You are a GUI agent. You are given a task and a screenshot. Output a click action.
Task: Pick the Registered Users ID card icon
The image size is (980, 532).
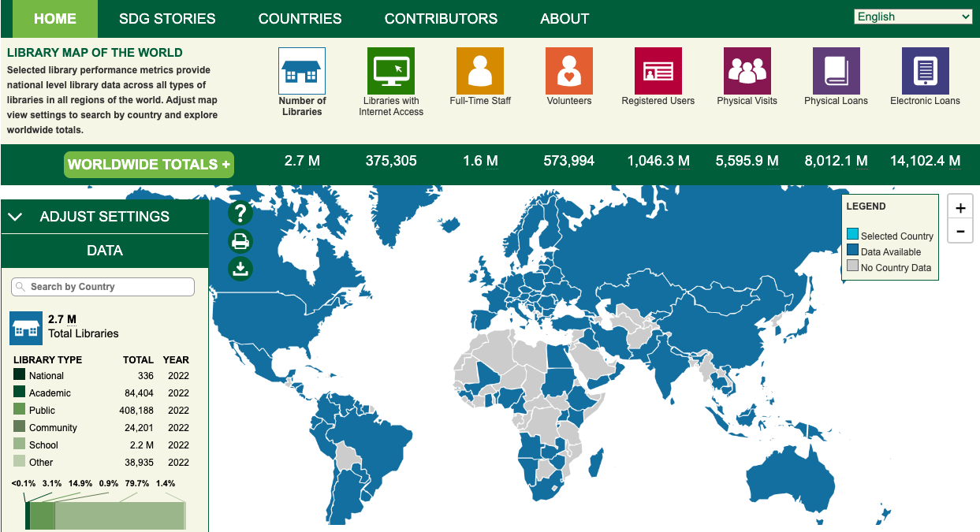point(658,71)
